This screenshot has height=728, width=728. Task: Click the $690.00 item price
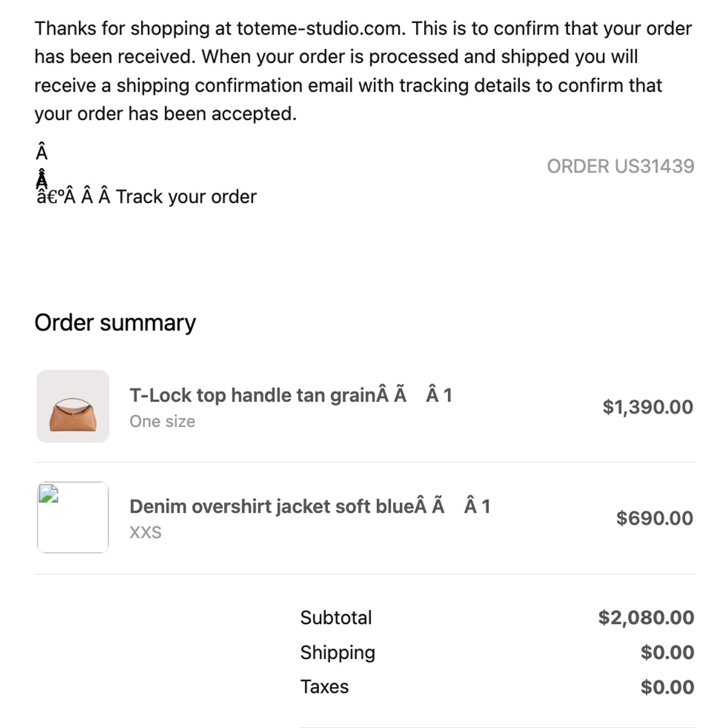(654, 518)
